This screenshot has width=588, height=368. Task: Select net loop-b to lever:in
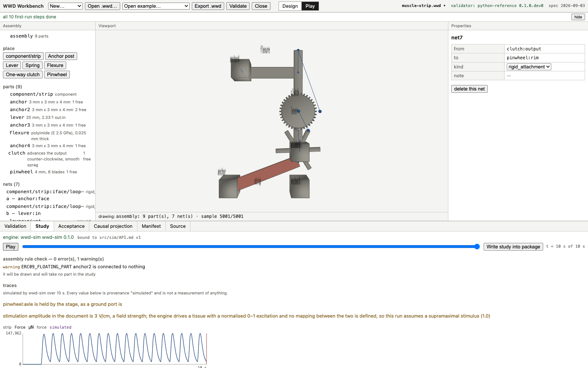point(48,210)
